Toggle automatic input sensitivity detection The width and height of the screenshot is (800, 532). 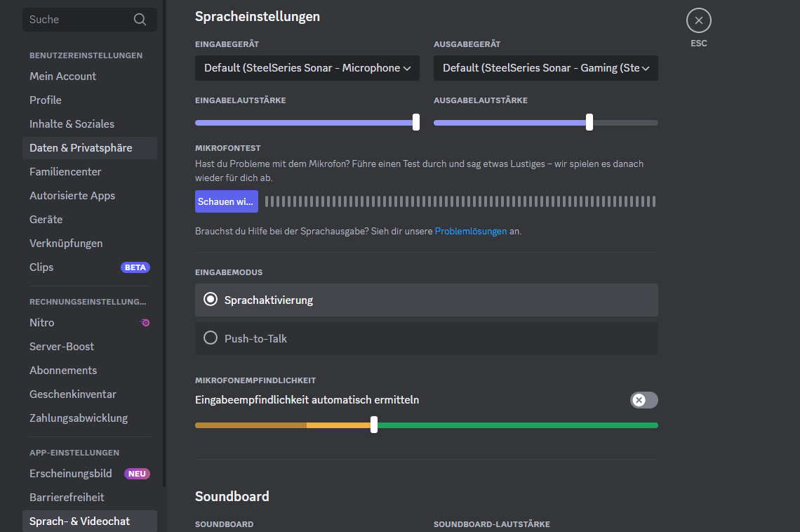click(644, 400)
